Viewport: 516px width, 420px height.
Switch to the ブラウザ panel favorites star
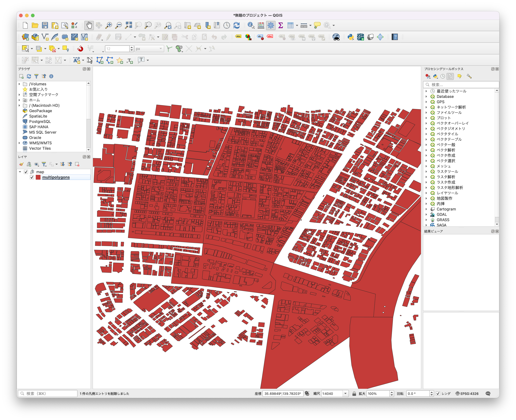[25, 89]
